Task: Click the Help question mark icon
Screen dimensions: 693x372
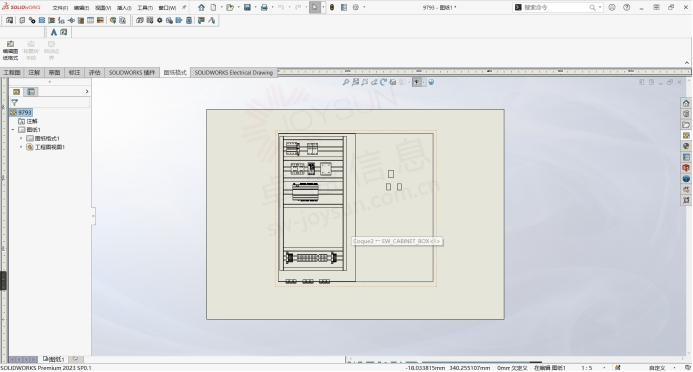Action: coord(627,8)
